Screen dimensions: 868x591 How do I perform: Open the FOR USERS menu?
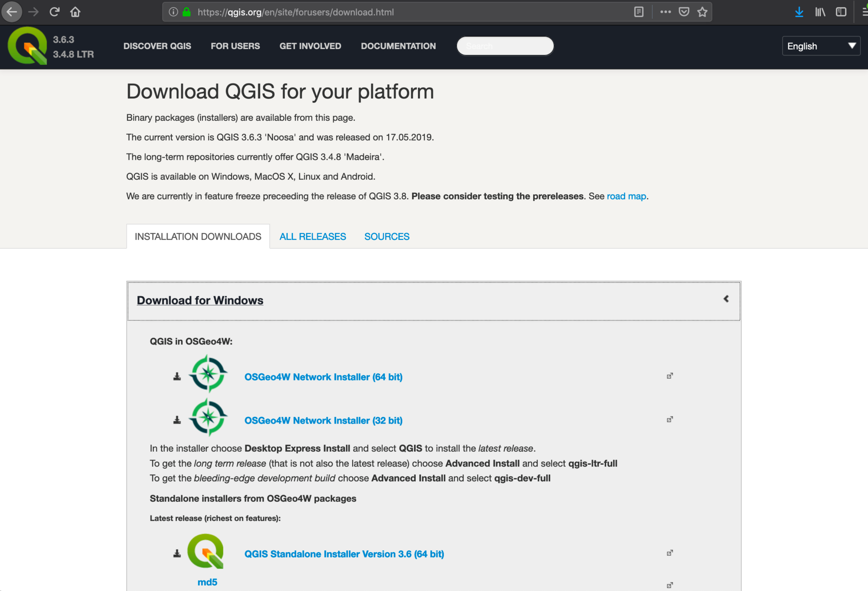click(235, 46)
